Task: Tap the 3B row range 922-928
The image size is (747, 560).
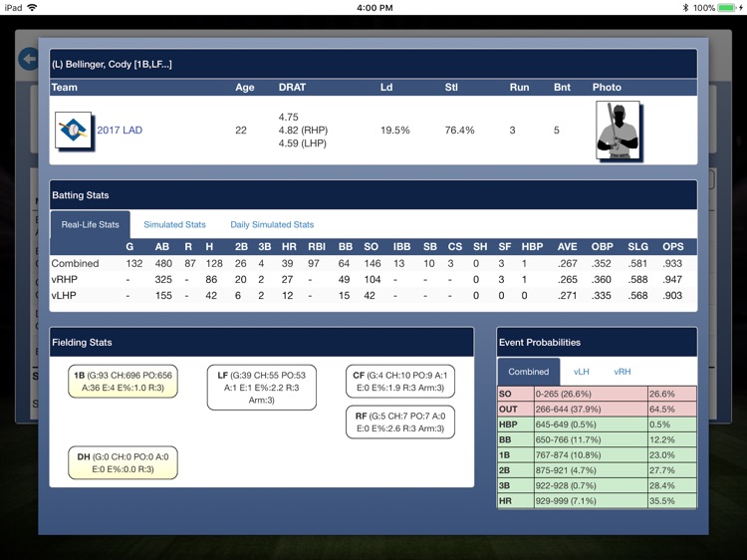Action: click(x=566, y=485)
